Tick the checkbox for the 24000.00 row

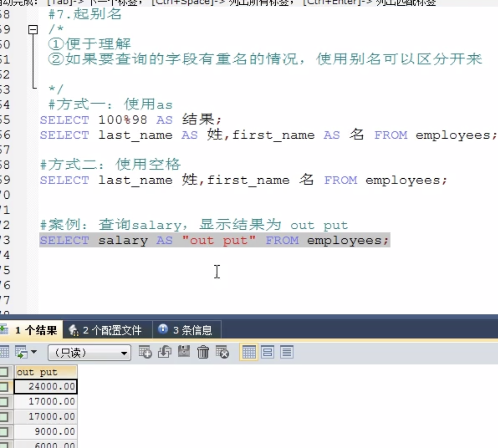pyautogui.click(x=4, y=387)
